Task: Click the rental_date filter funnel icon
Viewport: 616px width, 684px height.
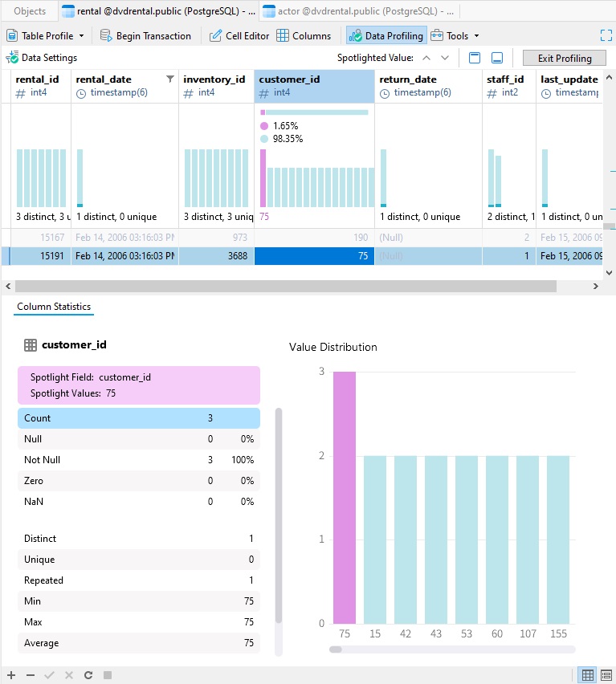Action: click(x=170, y=79)
